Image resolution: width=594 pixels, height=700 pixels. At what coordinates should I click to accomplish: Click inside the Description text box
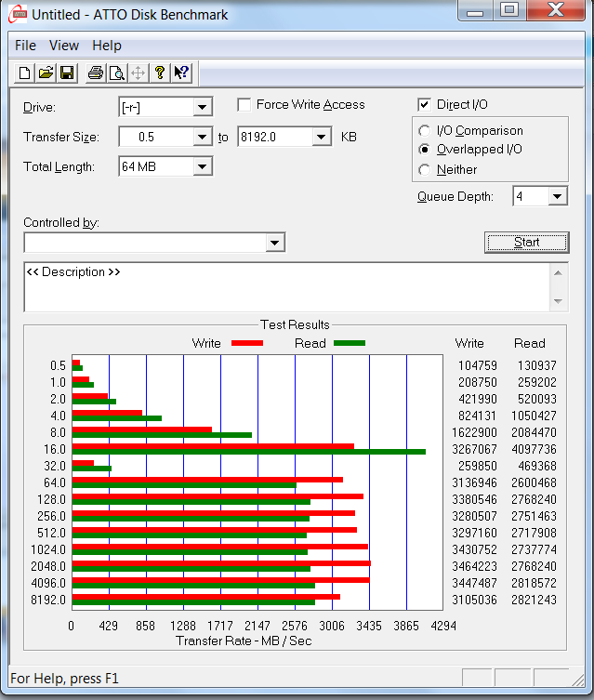[287, 287]
